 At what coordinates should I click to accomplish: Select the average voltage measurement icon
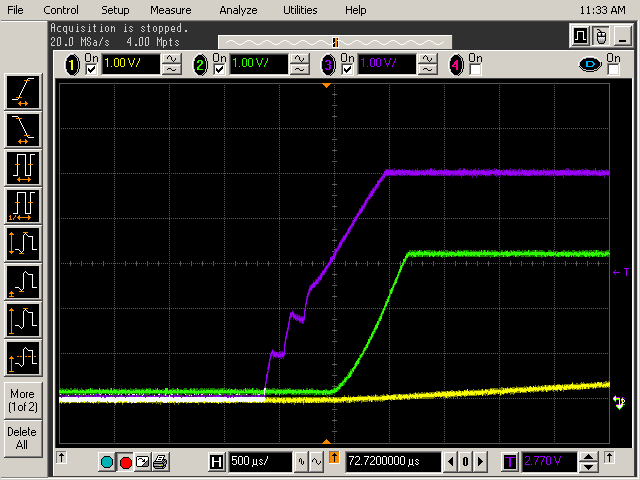[x=23, y=358]
